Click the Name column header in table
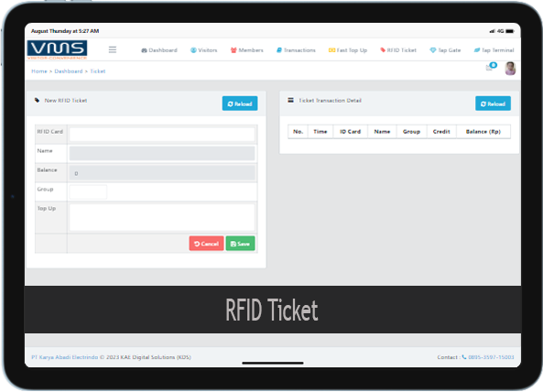The image size is (543, 392). pyautogui.click(x=382, y=132)
